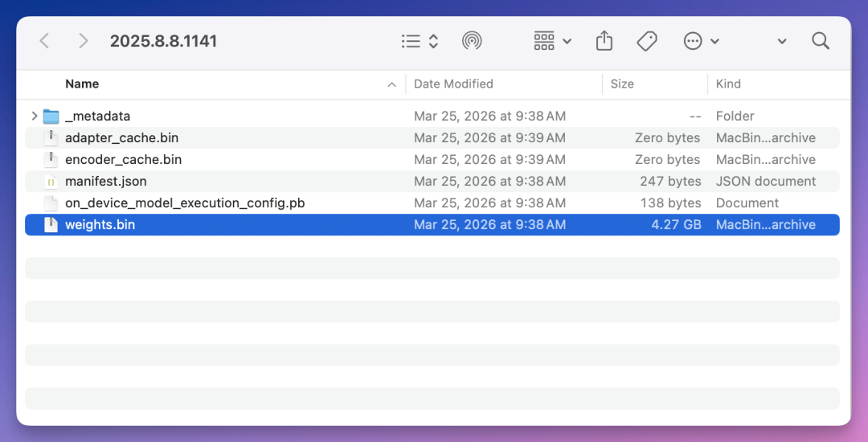Screen dimensions: 868x442
Task: Click the Share toolbar icon
Action: click(x=604, y=41)
